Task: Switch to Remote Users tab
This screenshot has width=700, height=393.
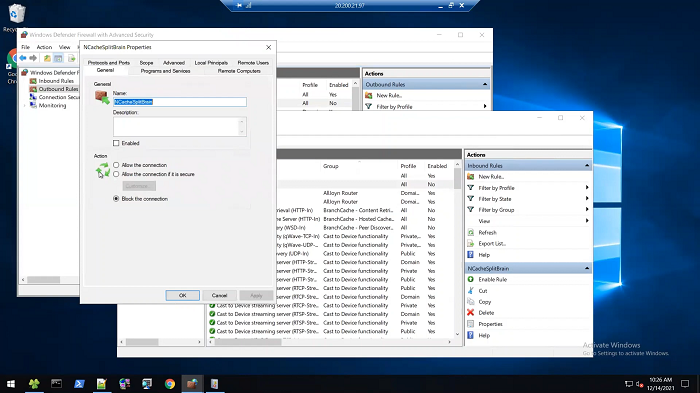Action: pyautogui.click(x=253, y=63)
